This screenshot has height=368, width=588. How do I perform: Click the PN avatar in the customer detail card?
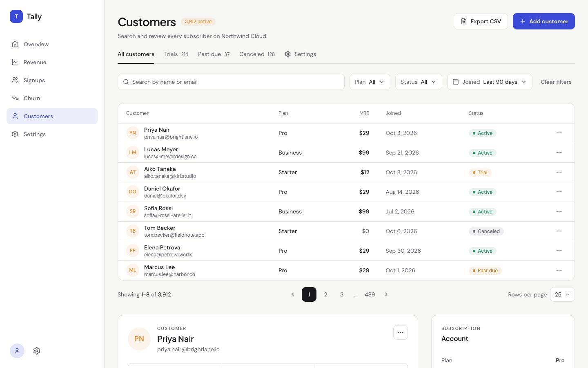click(139, 339)
